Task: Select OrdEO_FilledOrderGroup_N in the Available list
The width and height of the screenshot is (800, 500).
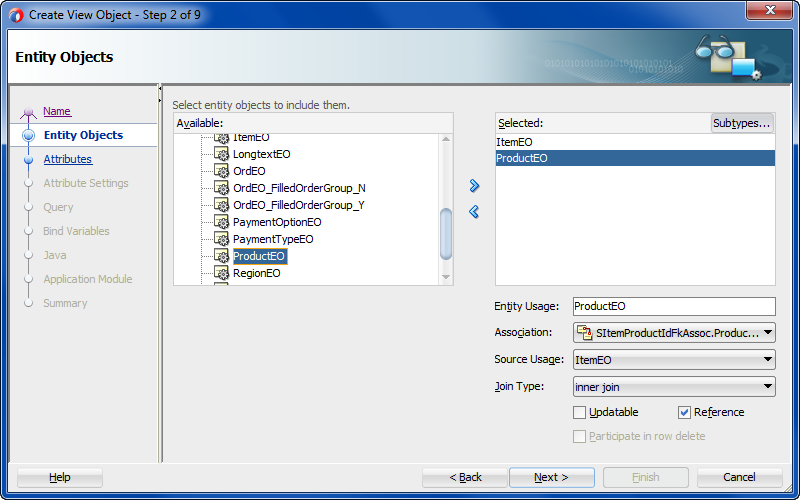Action: coord(299,188)
